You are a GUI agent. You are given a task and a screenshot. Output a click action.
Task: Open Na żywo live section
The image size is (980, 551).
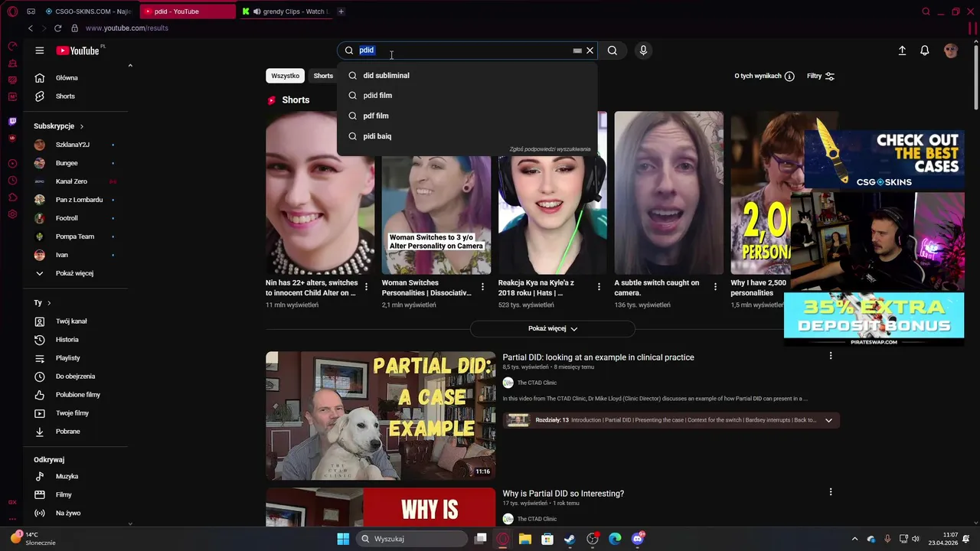tap(77, 514)
